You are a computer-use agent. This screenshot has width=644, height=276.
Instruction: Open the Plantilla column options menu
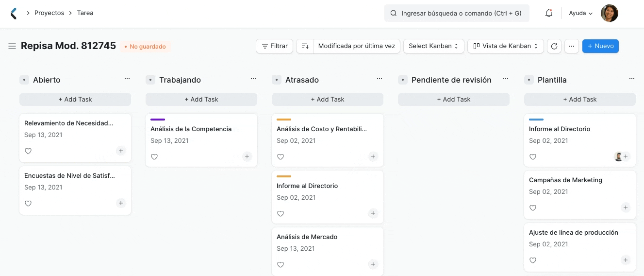632,79
